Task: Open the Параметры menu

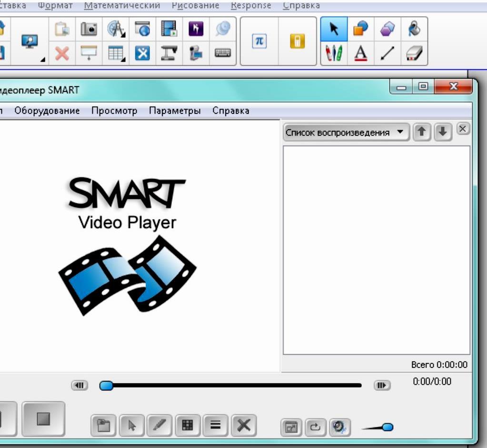Action: pos(175,110)
